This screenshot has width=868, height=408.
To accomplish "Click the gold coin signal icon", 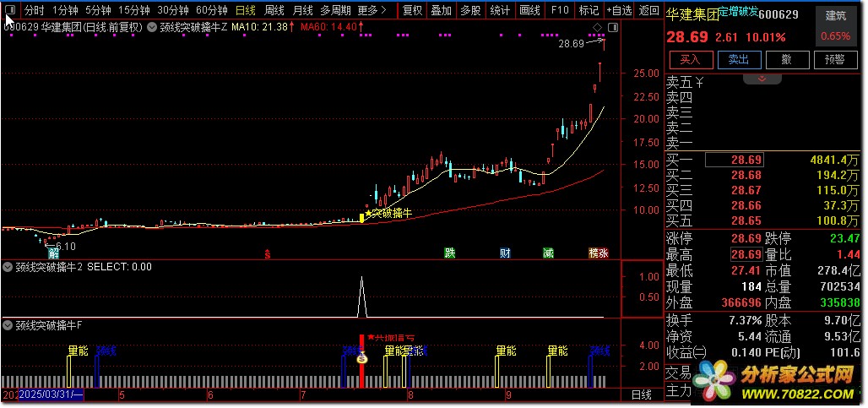I will [x=362, y=359].
